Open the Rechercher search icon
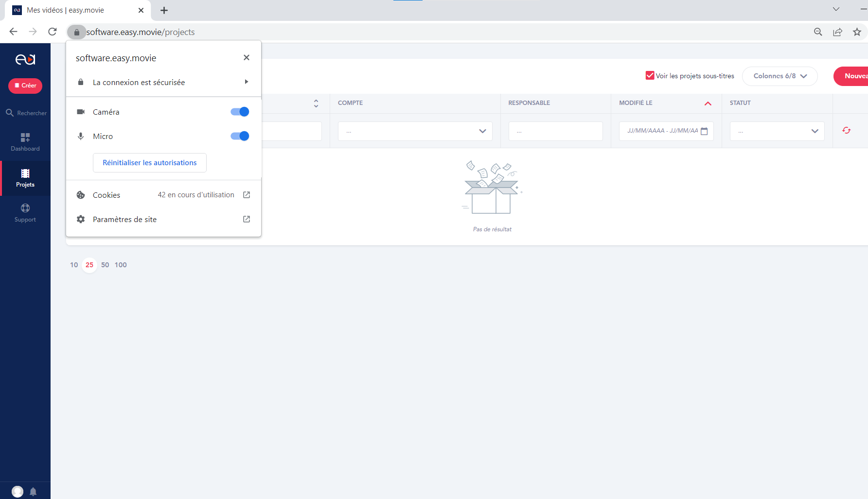This screenshot has width=868, height=499. [x=10, y=113]
